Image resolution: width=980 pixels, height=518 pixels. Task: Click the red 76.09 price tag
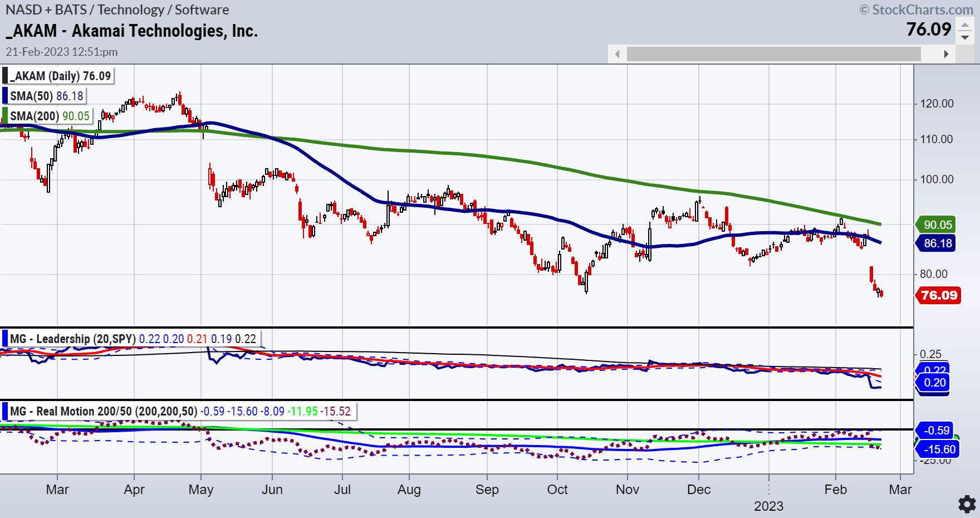point(939,295)
